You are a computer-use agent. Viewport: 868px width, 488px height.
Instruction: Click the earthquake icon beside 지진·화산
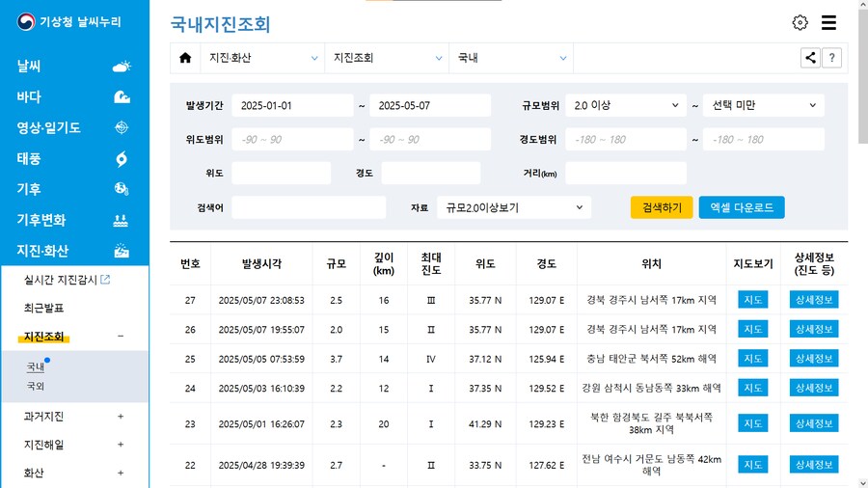122,251
